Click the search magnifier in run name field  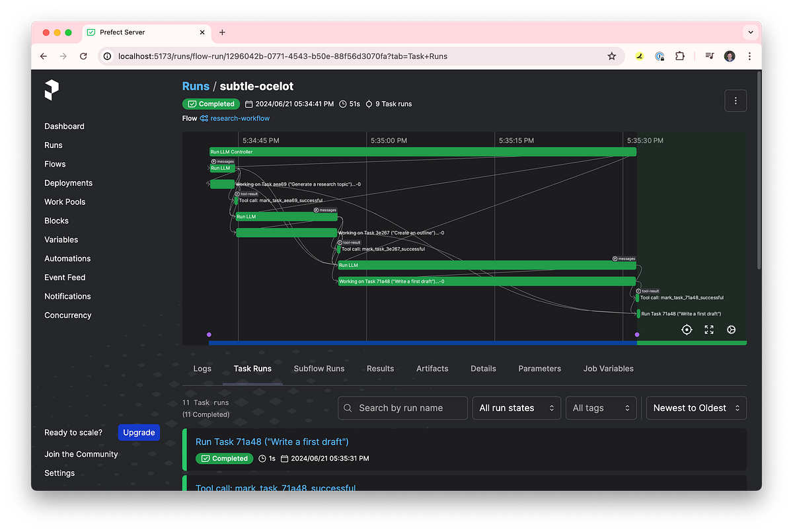[x=348, y=408]
